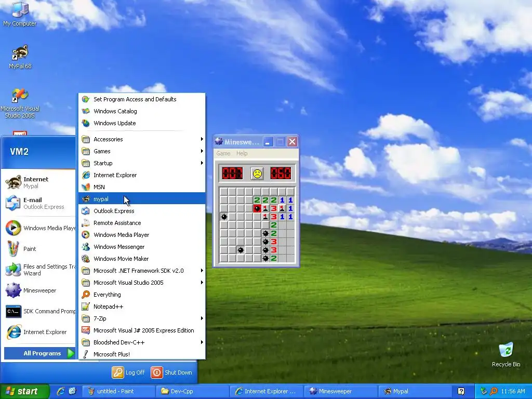Image resolution: width=532 pixels, height=399 pixels.
Task: Open Minesweeper Game menu
Action: click(223, 153)
